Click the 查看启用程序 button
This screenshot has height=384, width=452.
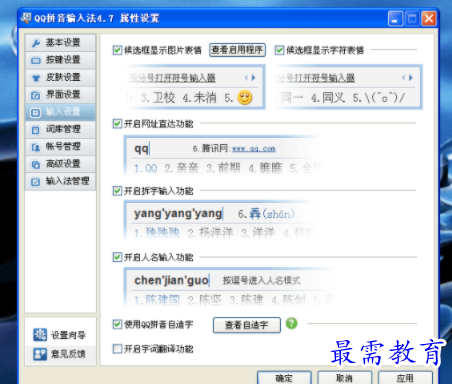point(237,50)
